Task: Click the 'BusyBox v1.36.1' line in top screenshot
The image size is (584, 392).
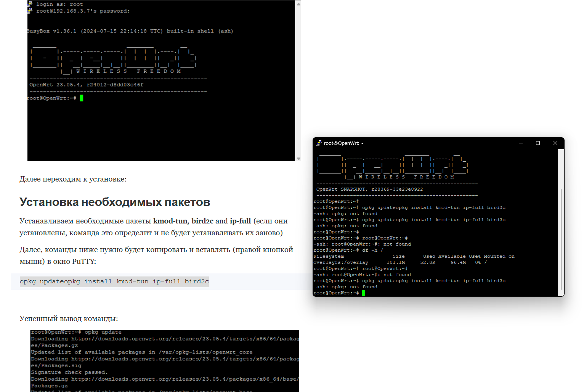Action: 130,31
